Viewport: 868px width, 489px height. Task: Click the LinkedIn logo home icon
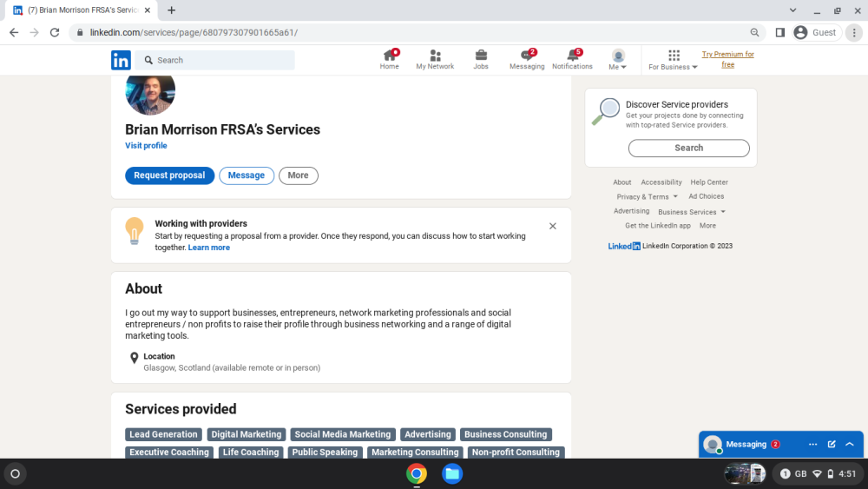tap(121, 60)
